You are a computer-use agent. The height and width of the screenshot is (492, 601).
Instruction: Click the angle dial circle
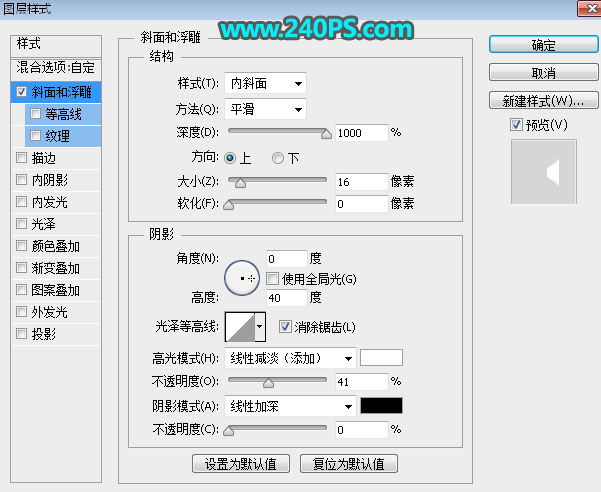[241, 278]
